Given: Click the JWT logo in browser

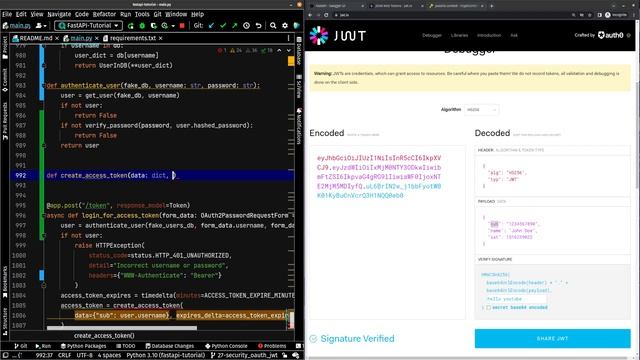Looking at the screenshot, I should [337, 36].
